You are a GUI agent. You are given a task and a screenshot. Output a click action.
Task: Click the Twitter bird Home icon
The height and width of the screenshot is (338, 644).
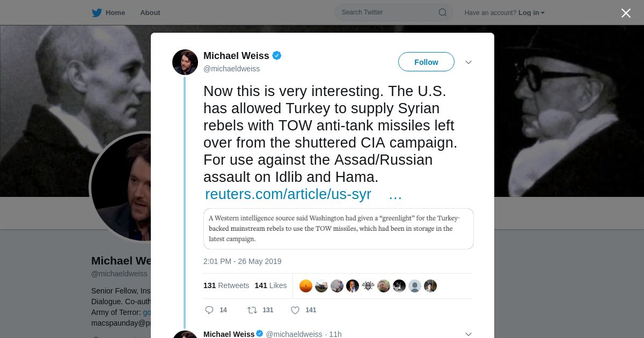pos(97,13)
